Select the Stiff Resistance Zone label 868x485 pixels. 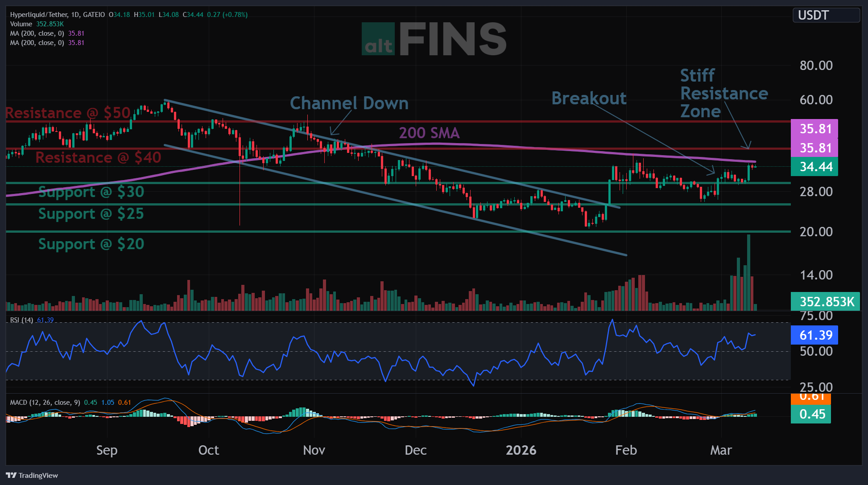click(723, 94)
